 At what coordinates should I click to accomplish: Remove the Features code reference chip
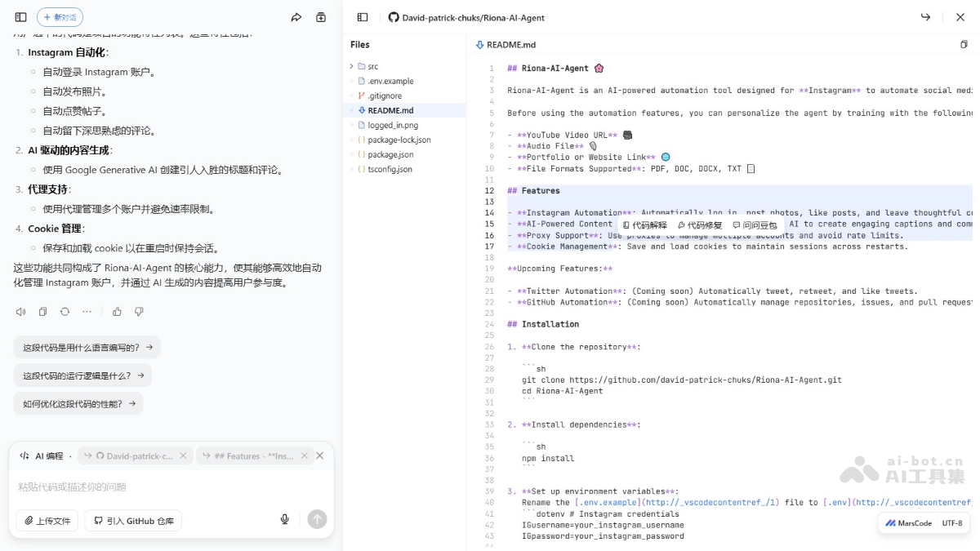(305, 456)
